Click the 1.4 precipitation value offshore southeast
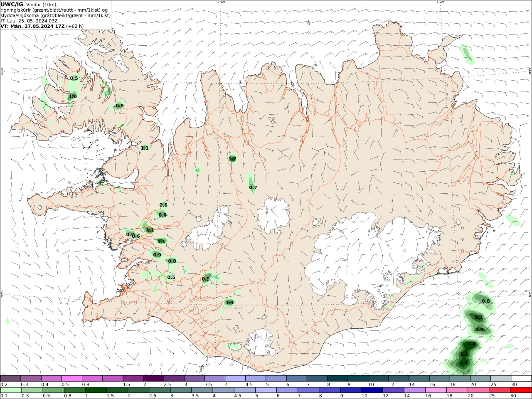 click(x=471, y=344)
